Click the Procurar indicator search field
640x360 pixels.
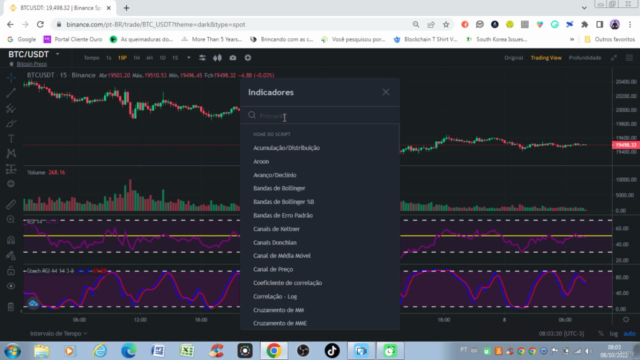tap(320, 116)
